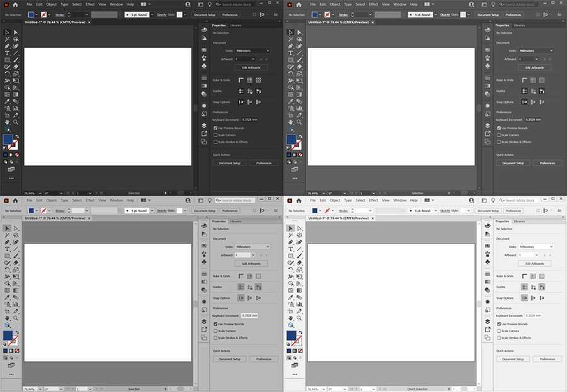Switch to the Libraries tab in the lightest-theme panel

point(519,221)
